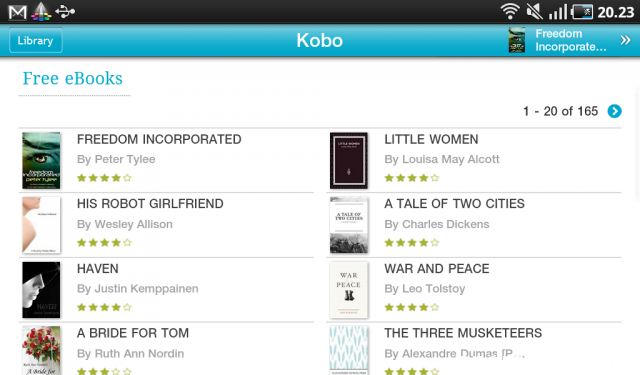Screen dimensions: 640x375
Task: Open the Gmail notification icon
Action: click(x=18, y=12)
